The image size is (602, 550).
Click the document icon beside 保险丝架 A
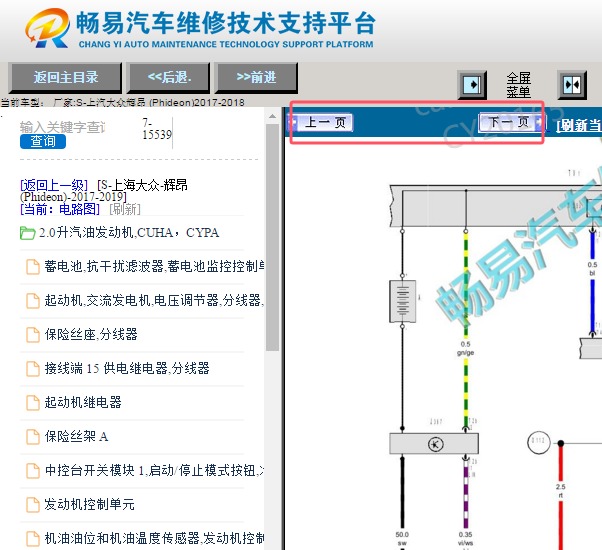[x=33, y=437]
